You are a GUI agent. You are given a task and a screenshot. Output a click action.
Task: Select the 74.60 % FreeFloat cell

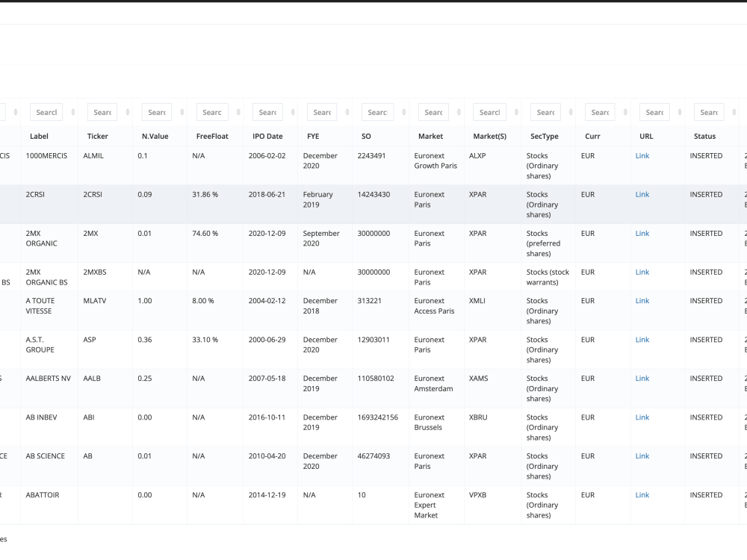click(215, 243)
